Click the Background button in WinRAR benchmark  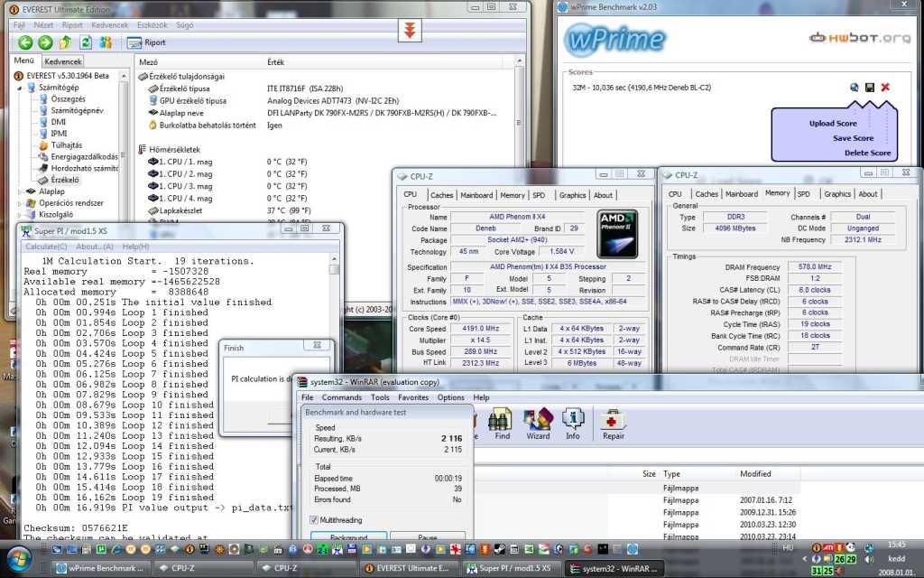[349, 536]
